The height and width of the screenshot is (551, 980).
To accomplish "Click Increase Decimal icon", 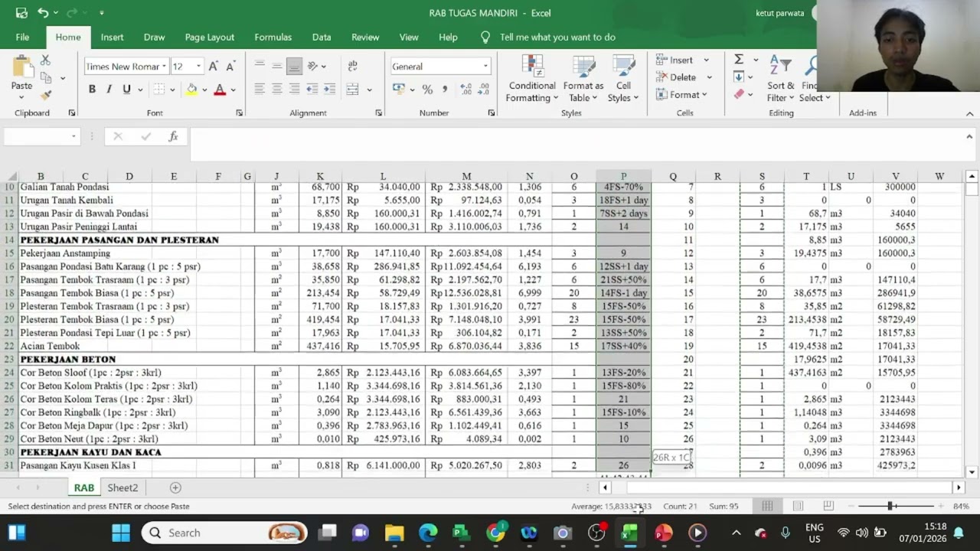I will point(465,90).
